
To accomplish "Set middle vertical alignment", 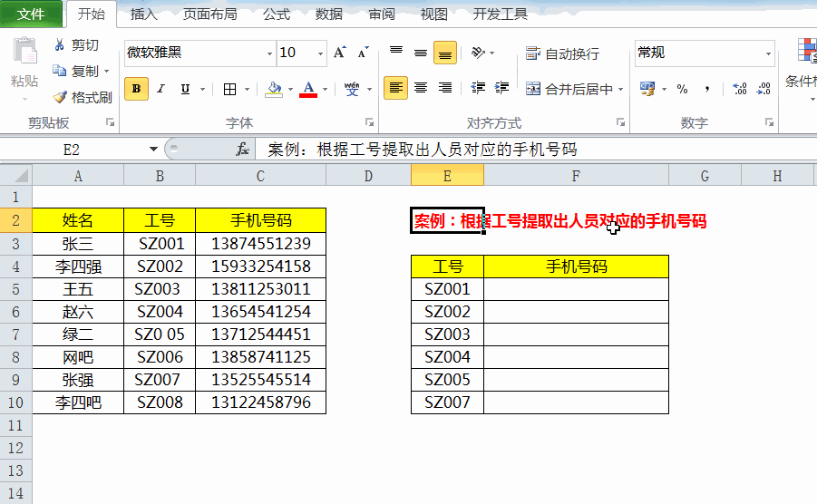I will pos(421,52).
